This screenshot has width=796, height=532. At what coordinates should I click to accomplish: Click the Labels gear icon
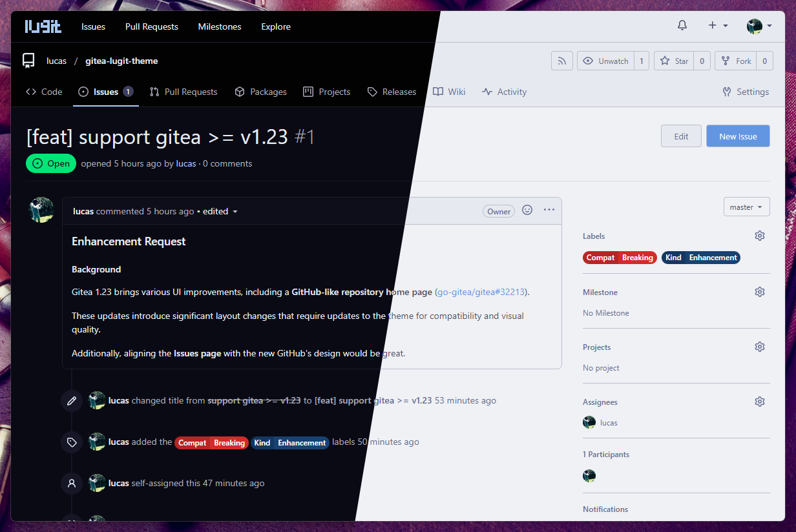point(760,236)
